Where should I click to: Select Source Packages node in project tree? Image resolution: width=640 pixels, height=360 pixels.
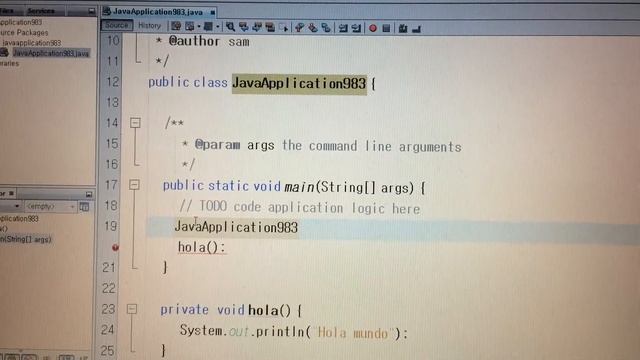pos(24,32)
